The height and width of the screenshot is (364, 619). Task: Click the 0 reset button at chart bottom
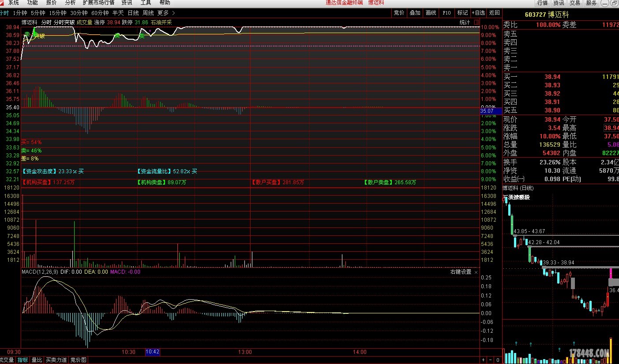coord(498,360)
